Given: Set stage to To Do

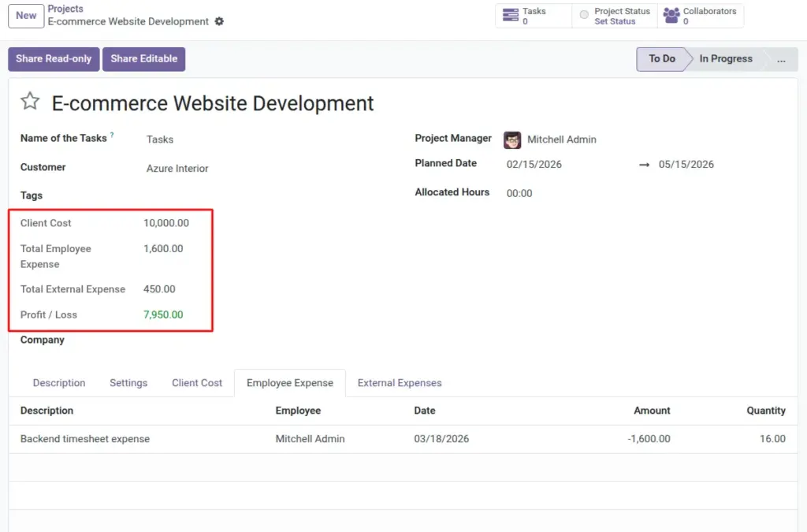Looking at the screenshot, I should coord(662,59).
